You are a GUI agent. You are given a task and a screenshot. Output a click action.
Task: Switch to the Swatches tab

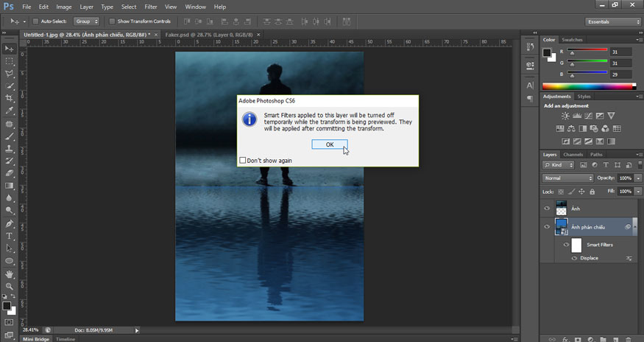(x=572, y=40)
